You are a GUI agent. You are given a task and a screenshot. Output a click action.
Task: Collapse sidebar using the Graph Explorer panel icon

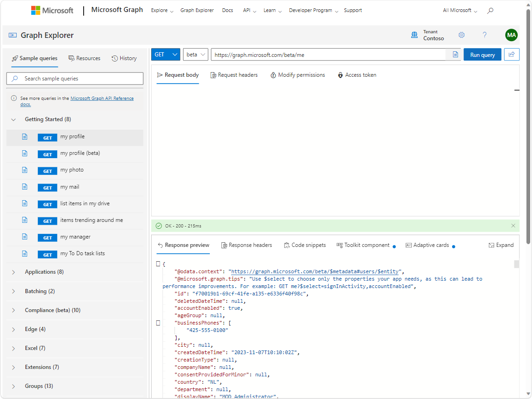click(x=12, y=35)
